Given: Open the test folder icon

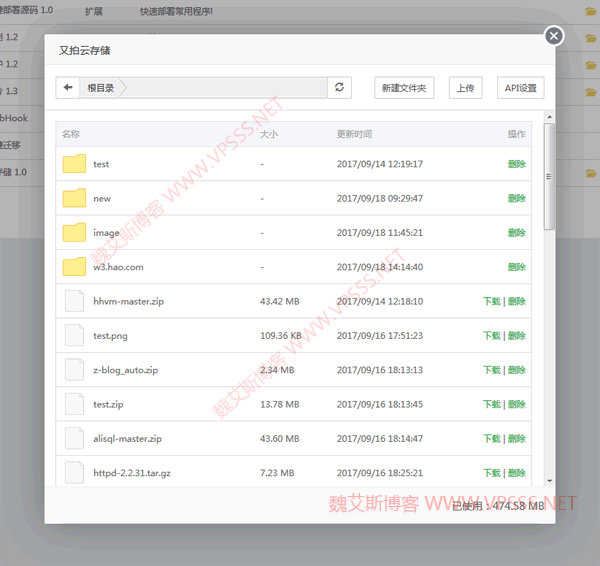Looking at the screenshot, I should point(75,164).
